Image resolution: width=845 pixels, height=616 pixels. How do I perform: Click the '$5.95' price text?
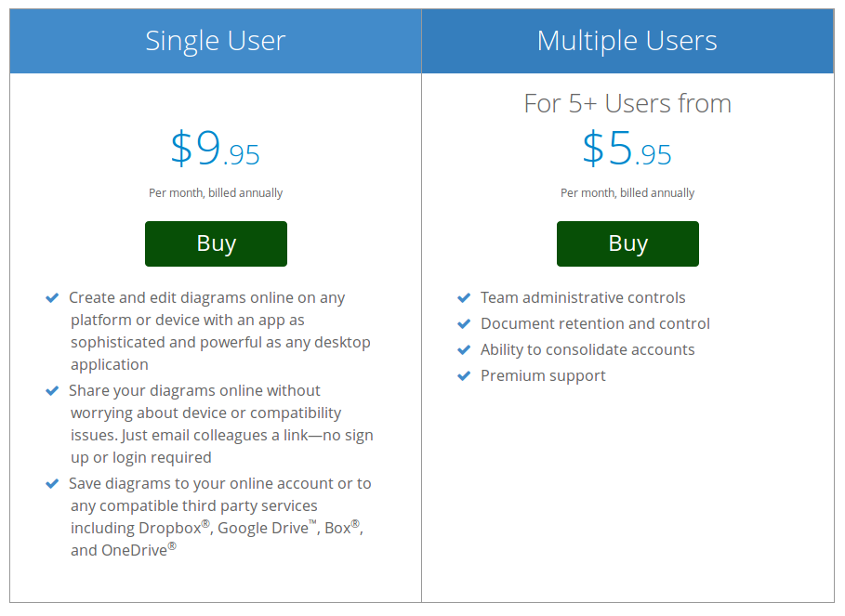(x=627, y=151)
